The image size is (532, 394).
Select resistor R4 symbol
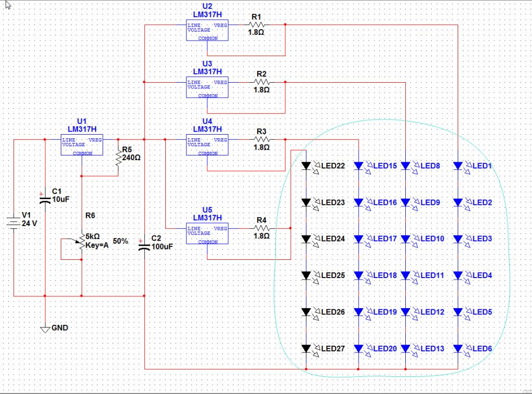(262, 228)
